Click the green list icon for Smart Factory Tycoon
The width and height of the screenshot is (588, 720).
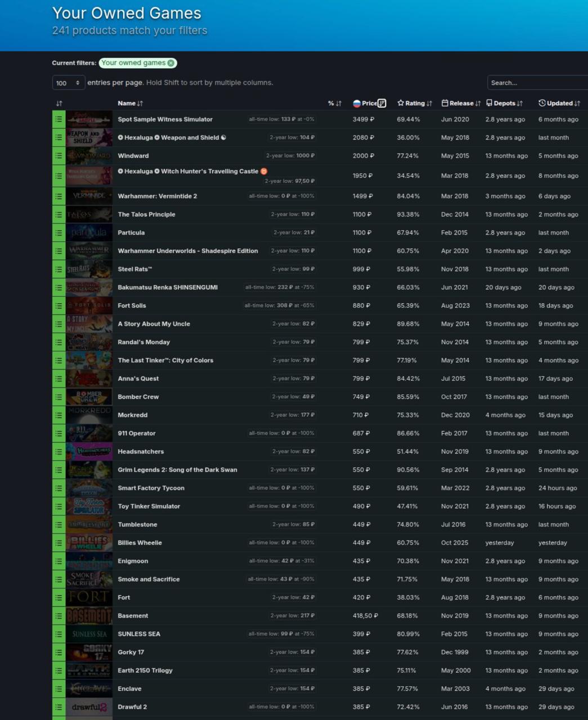tap(59, 488)
